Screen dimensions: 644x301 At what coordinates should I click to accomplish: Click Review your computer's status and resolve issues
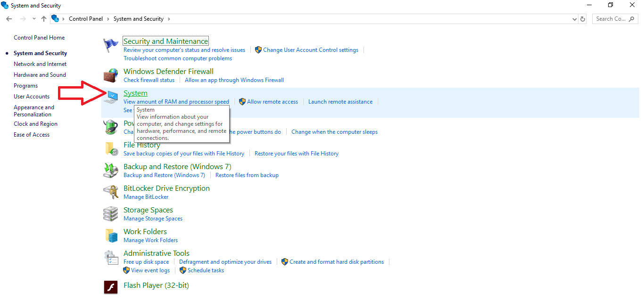pyautogui.click(x=184, y=50)
